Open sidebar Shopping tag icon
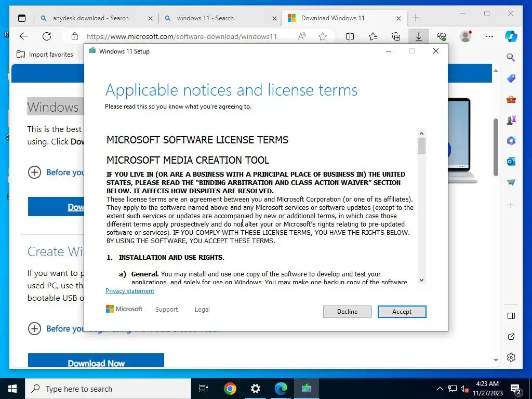This screenshot has width=532, height=399. pyautogui.click(x=511, y=78)
